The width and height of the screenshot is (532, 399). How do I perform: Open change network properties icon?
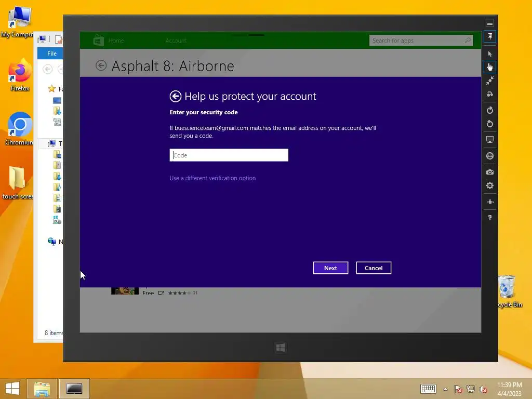(489, 202)
